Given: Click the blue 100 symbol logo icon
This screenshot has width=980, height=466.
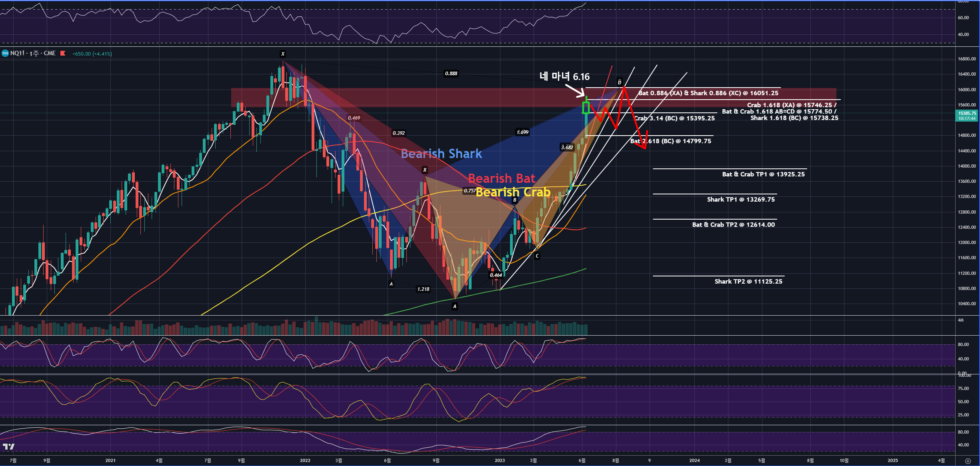Looking at the screenshot, I should pyautogui.click(x=5, y=53).
